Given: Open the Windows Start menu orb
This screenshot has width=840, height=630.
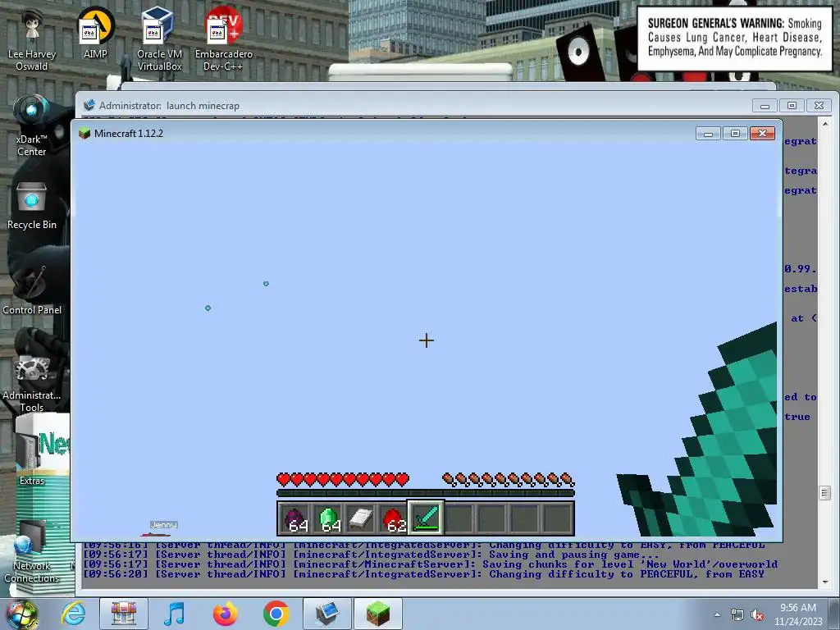Looking at the screenshot, I should pyautogui.click(x=22, y=614).
